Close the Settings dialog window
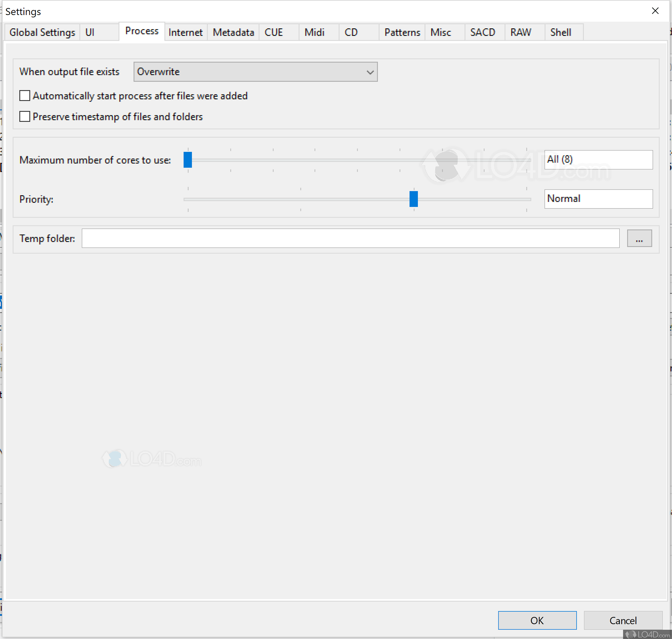This screenshot has width=672, height=639. pos(655,11)
